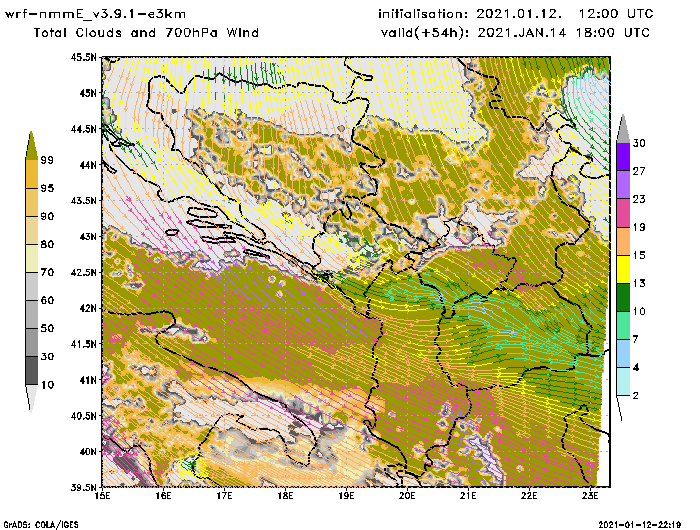This screenshot has height=530, width=700.
Task: Click the wind legend value 2
Action: coord(636,395)
